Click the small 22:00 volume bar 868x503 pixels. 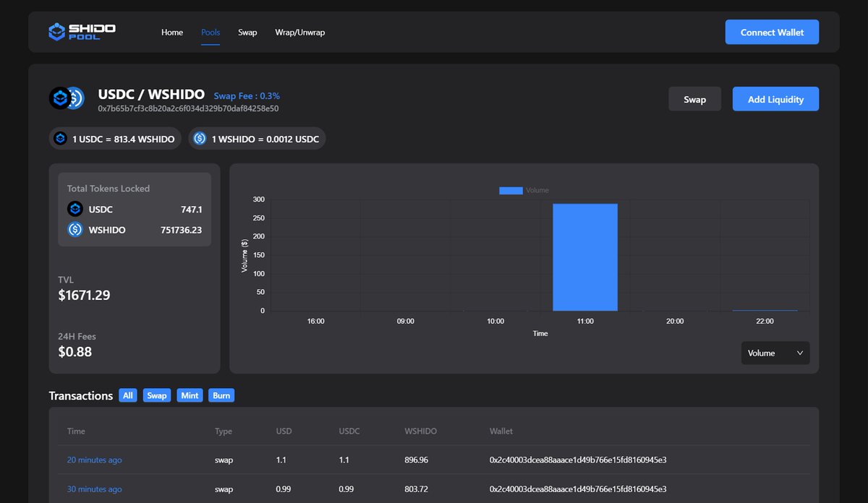point(765,310)
